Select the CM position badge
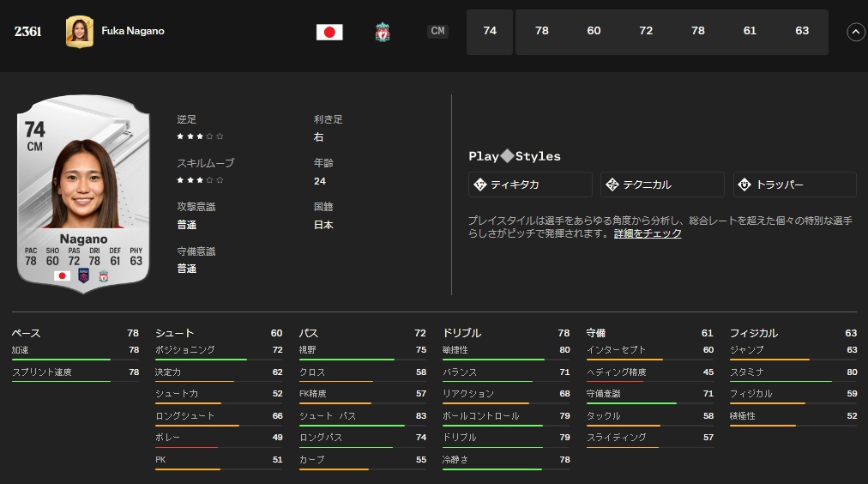868x484 pixels. pyautogui.click(x=437, y=32)
